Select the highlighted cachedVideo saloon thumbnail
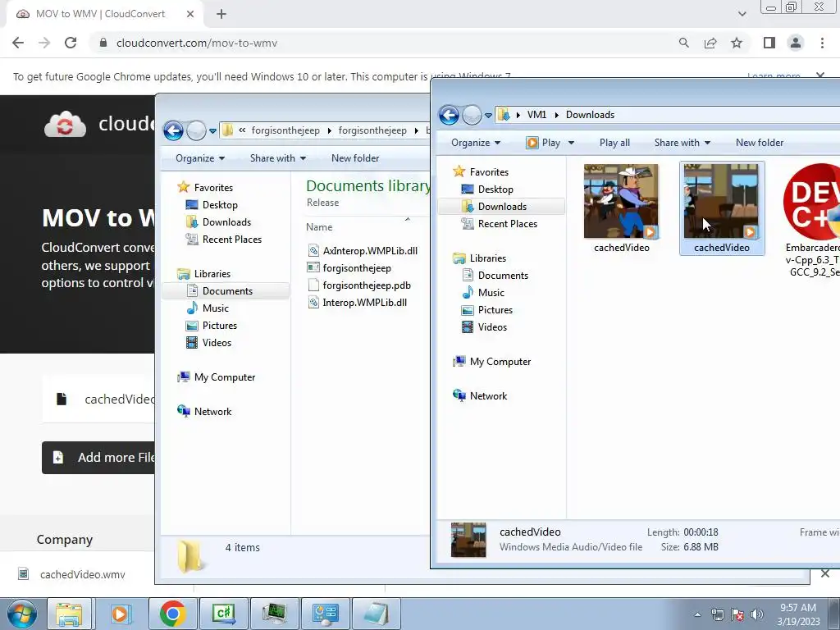 click(x=722, y=208)
